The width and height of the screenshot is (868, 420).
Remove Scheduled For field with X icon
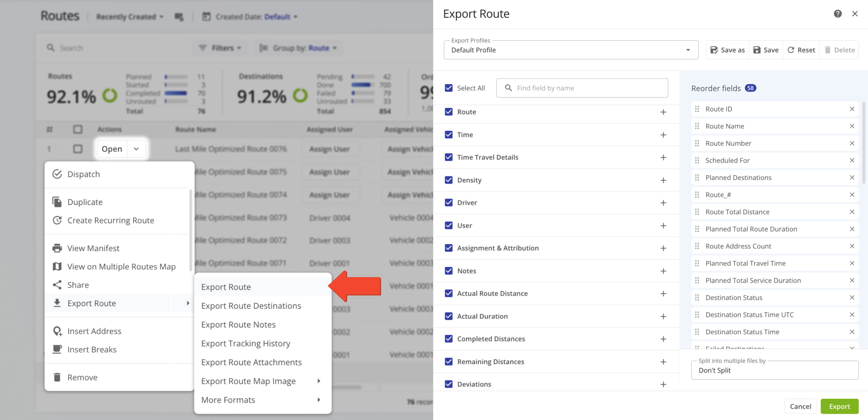(852, 160)
